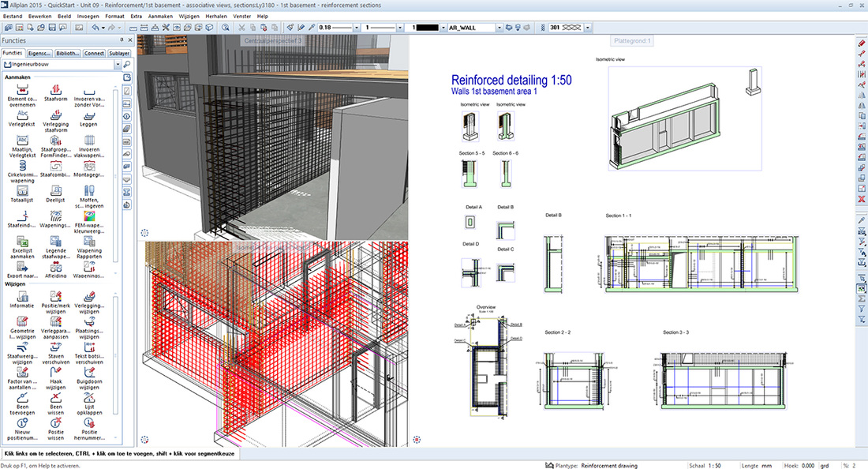Viewport: 868px width, 469px height.
Task: Click the Cut scissors icon
Action: pos(241,27)
